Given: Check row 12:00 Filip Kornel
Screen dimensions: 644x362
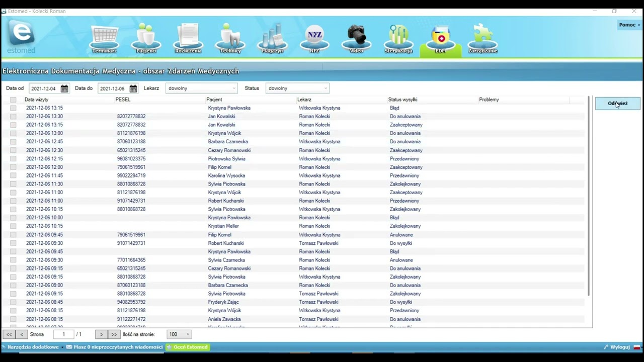Looking at the screenshot, I should [13, 167].
